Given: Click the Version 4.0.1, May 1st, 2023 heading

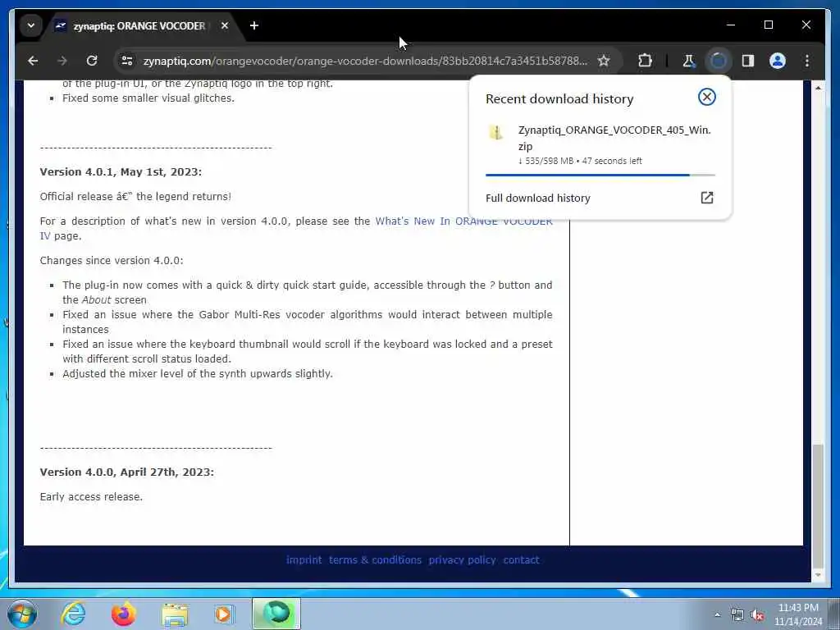Looking at the screenshot, I should 121,172.
